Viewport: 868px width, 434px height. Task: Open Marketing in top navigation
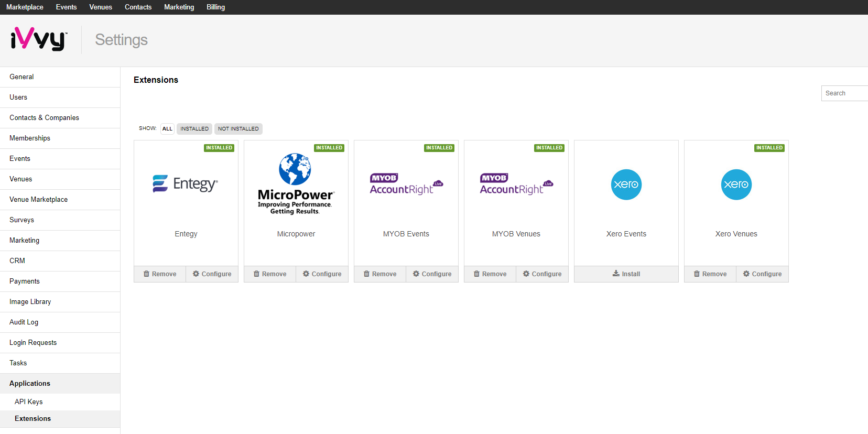tap(179, 7)
